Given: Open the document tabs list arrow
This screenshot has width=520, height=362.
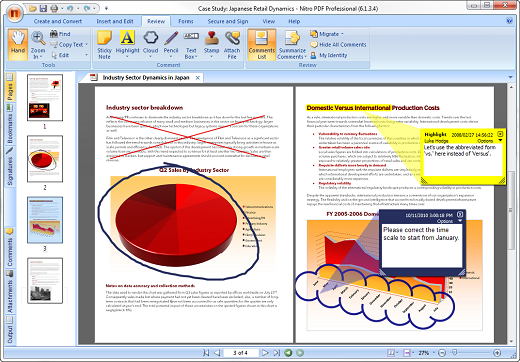Looking at the screenshot, I should click(x=510, y=77).
